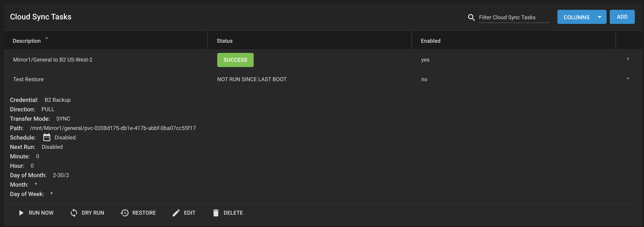Click the ADD button
The width and height of the screenshot is (644, 227).
point(622,17)
